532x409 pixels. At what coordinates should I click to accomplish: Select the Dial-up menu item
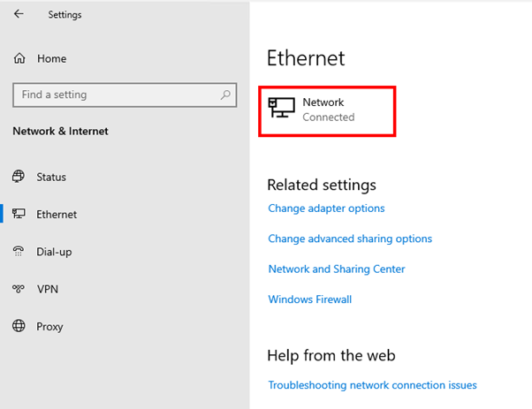(54, 252)
